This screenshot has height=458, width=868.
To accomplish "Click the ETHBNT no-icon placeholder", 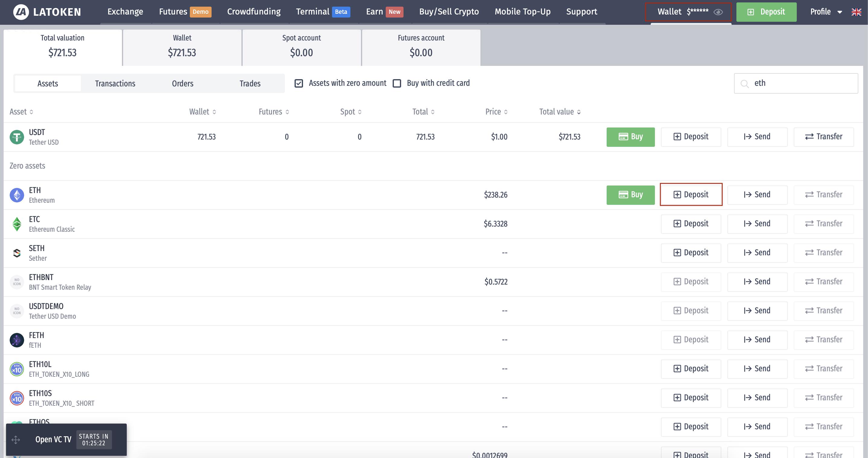I will [17, 282].
